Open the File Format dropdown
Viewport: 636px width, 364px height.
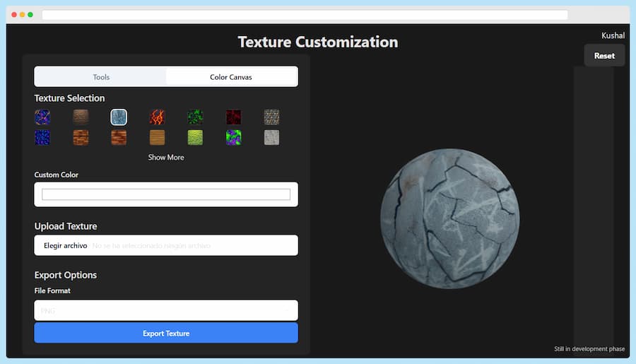166,310
